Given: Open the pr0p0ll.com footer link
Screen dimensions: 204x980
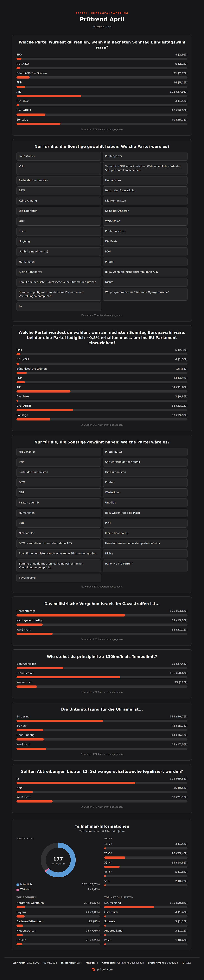Looking at the screenshot, I should coord(105,970).
